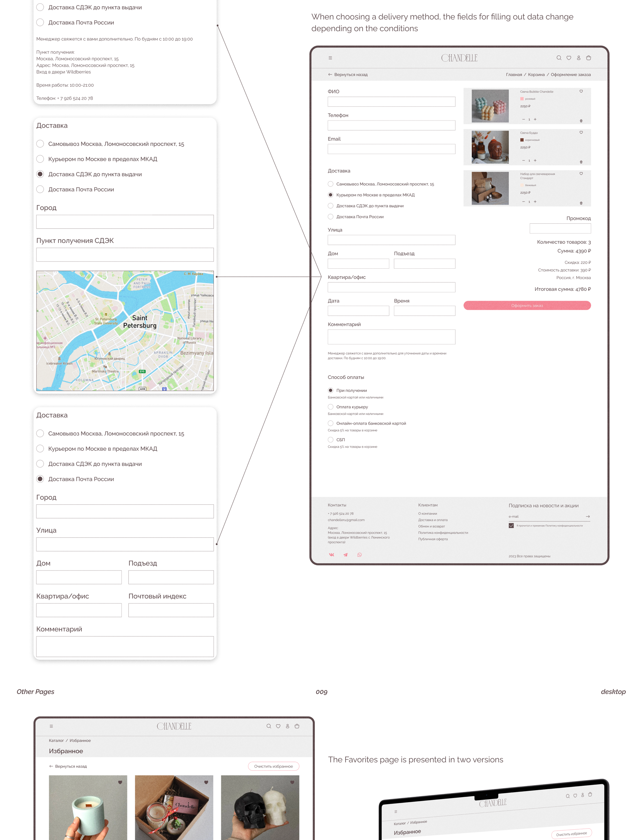Click the search icon in checkout header
643x840 pixels.
click(x=559, y=58)
